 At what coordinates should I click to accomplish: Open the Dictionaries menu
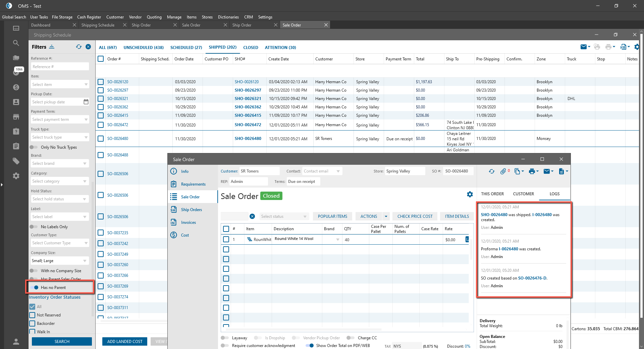tap(228, 17)
